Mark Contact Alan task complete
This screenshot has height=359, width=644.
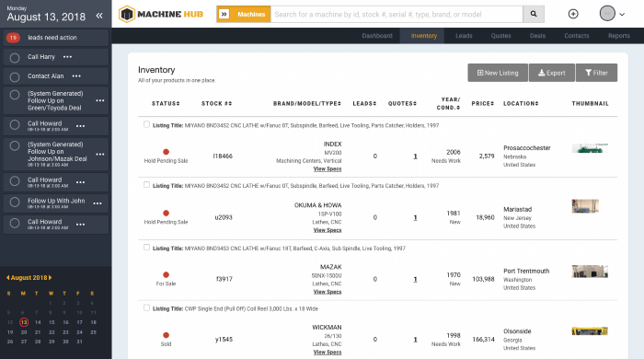pos(15,76)
